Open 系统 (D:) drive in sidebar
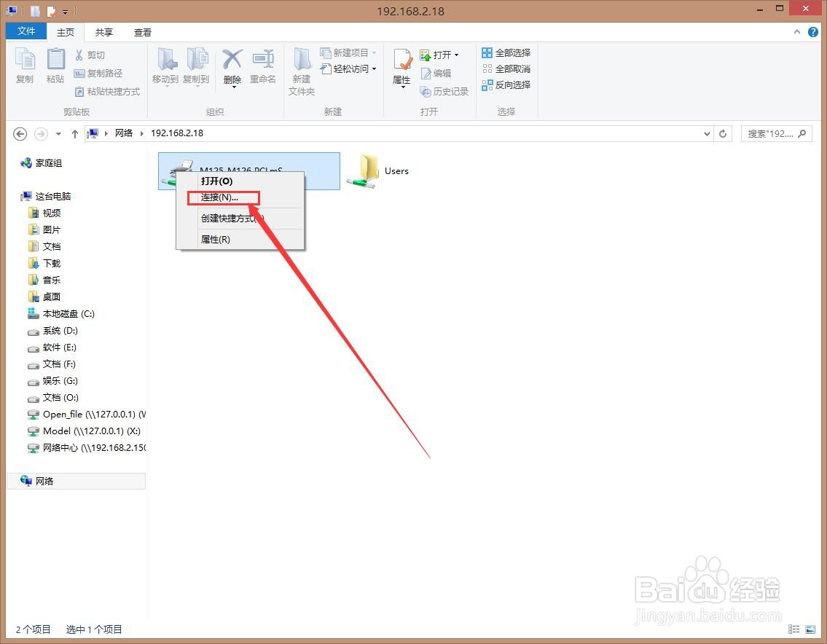The image size is (827, 644). (52, 331)
